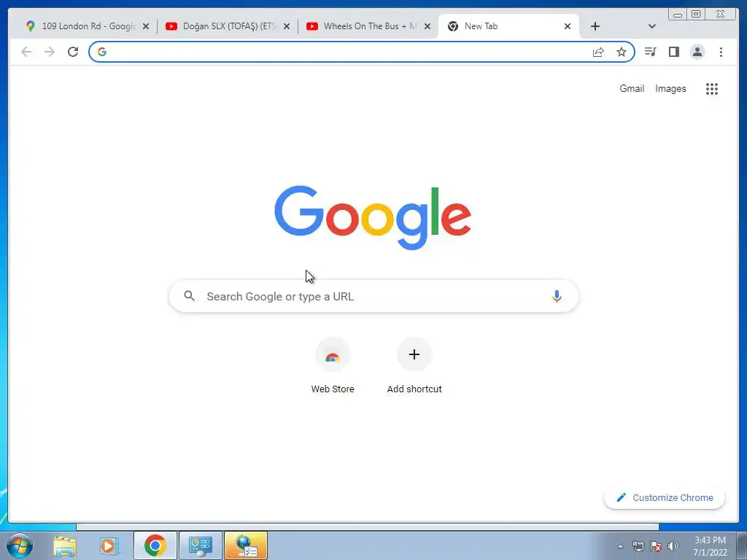Expand the tab search chevron
Image resolution: width=747 pixels, height=560 pixels.
point(652,26)
